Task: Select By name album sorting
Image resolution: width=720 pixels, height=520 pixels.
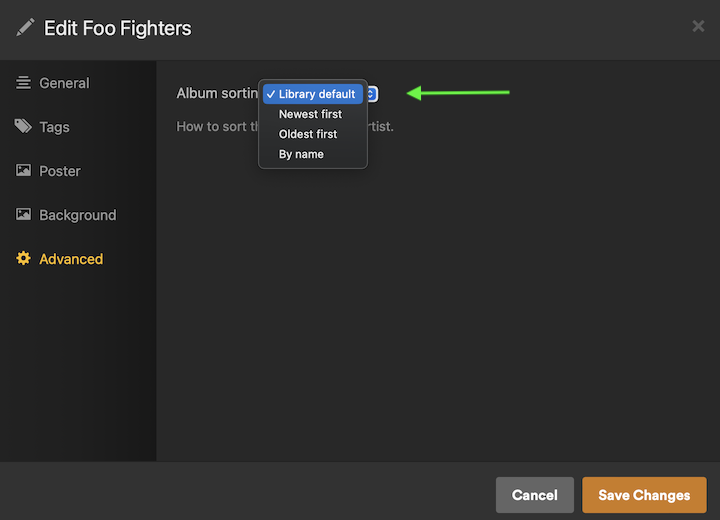Action: click(301, 154)
